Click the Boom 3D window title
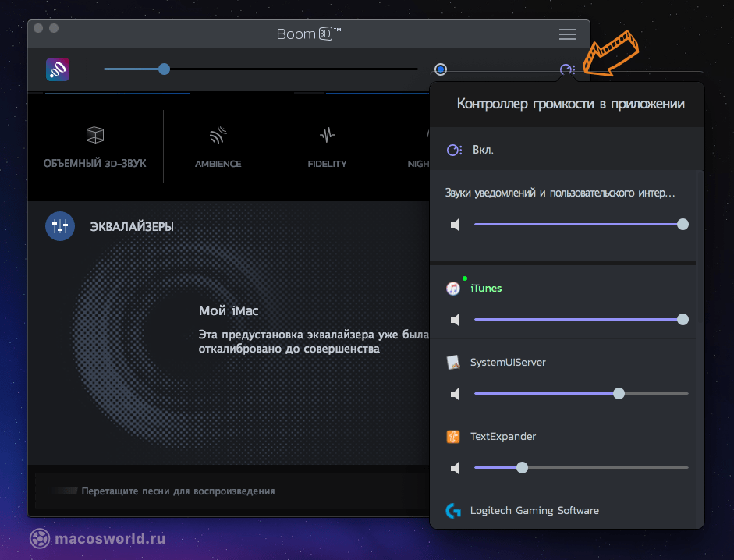This screenshot has height=560, width=734. point(309,34)
